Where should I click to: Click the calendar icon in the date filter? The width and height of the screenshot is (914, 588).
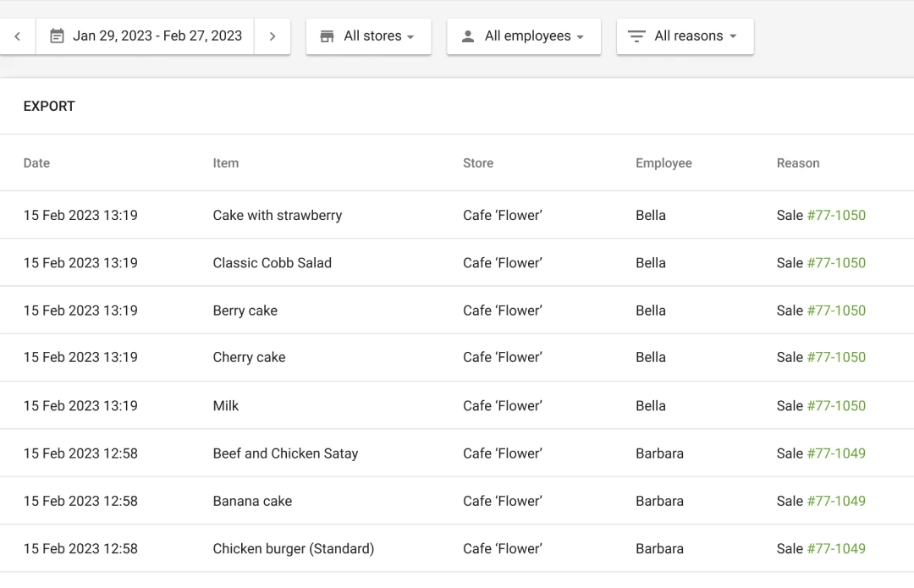[x=57, y=36]
